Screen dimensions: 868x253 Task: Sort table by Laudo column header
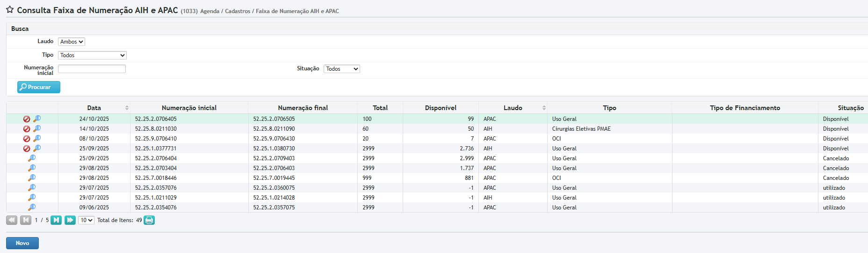coord(513,108)
